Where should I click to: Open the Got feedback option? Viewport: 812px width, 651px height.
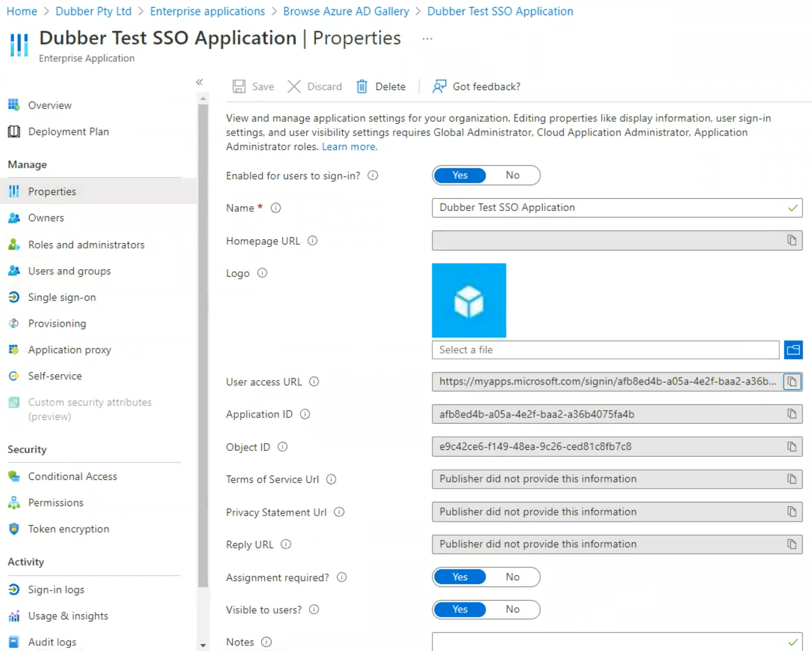(x=477, y=86)
